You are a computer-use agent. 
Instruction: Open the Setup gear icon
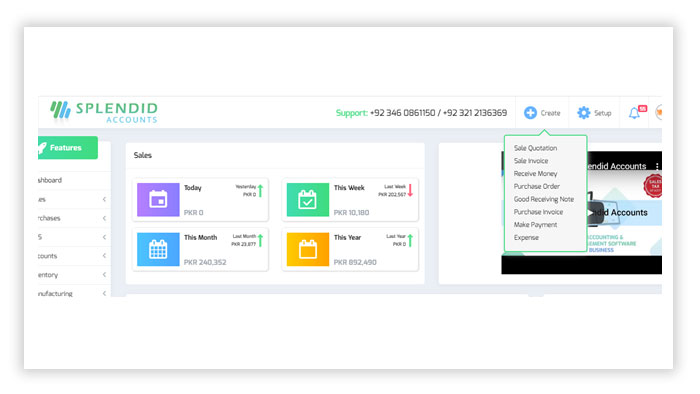pos(583,113)
